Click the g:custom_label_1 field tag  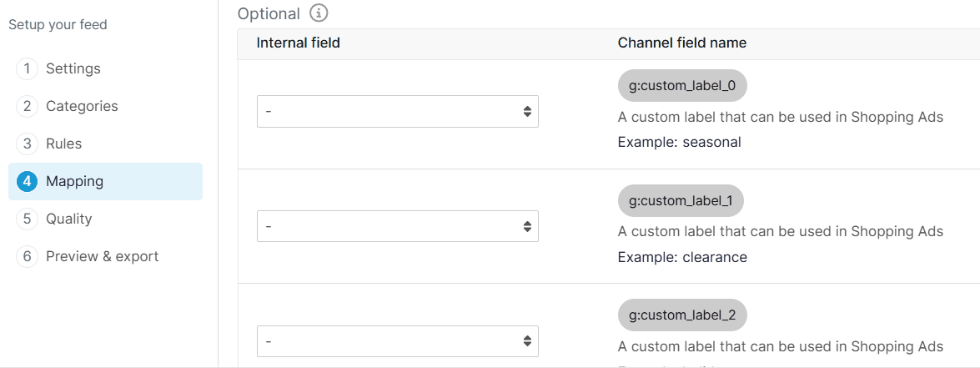click(x=681, y=200)
